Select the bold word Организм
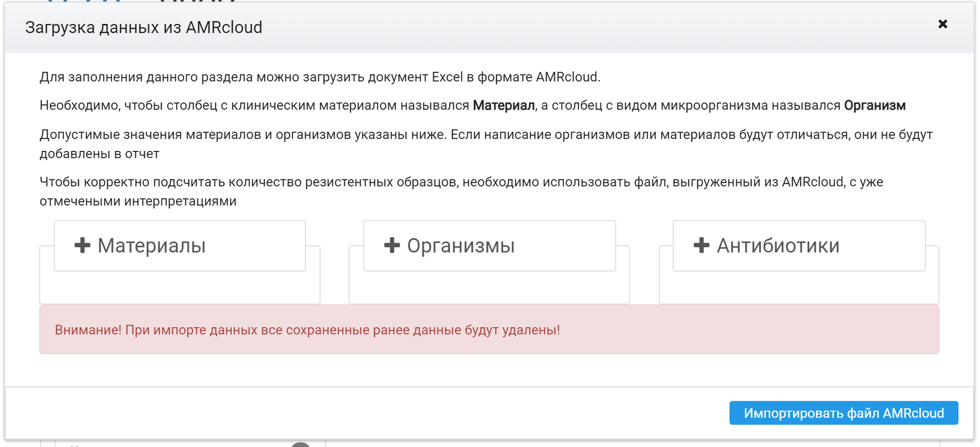The height and width of the screenshot is (447, 980). 875,105
